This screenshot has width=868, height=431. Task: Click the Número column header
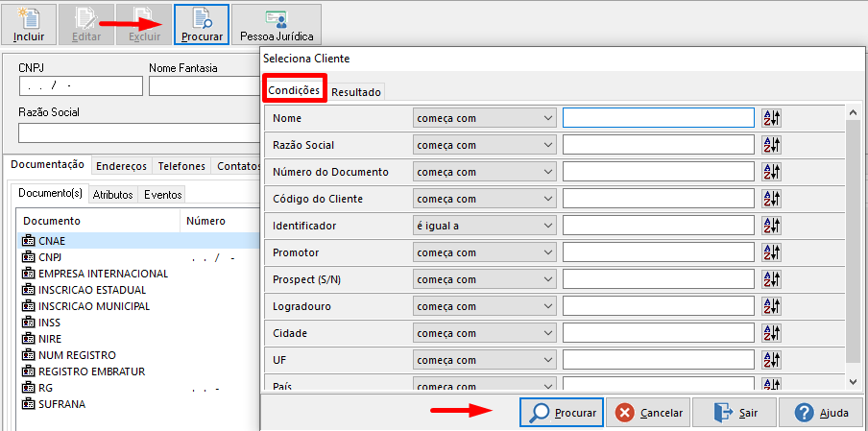coord(220,221)
